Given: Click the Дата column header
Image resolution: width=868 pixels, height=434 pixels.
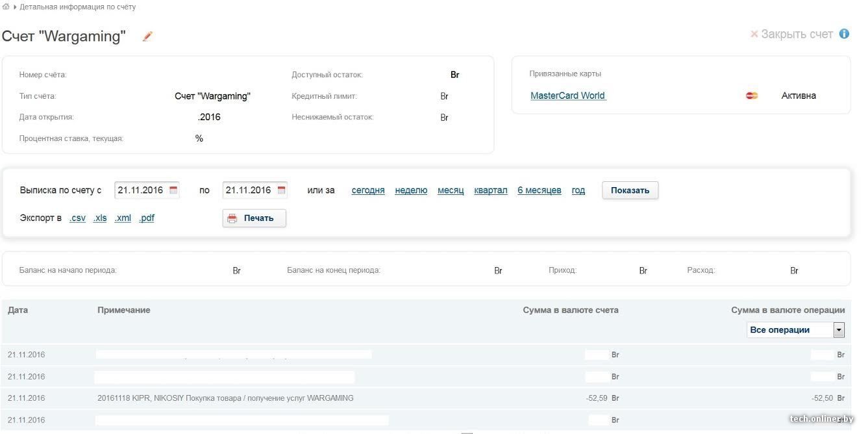Looking at the screenshot, I should coord(18,310).
